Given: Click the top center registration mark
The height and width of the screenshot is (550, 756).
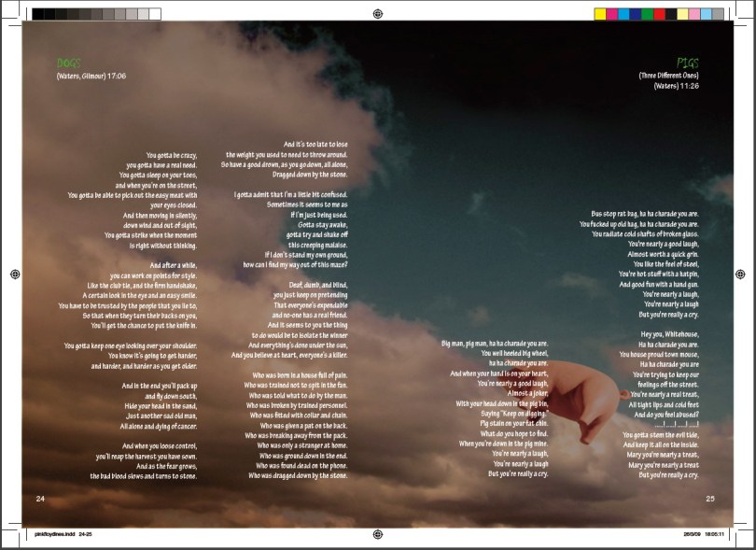Looking at the screenshot, I should click(377, 14).
